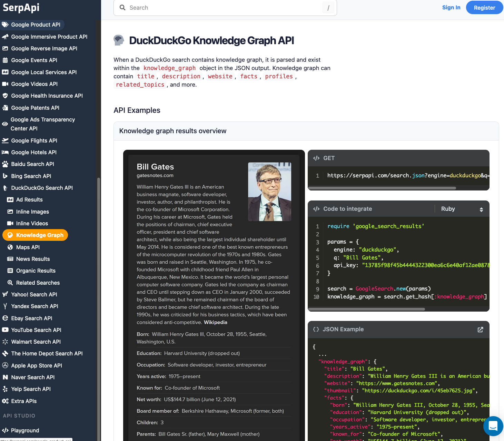
Task: Click the Google Product API tag icon
Action: 5,24
